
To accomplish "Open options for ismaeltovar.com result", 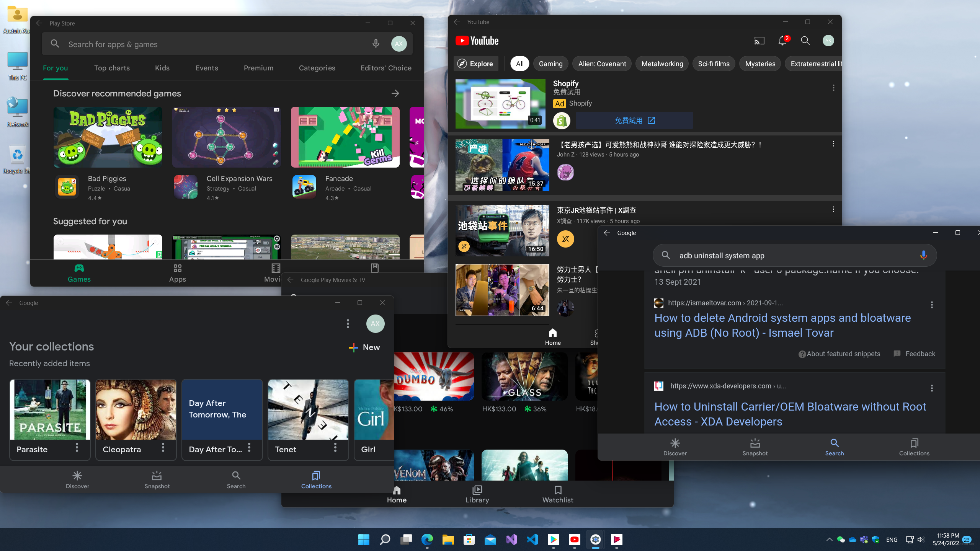I will 932,305.
